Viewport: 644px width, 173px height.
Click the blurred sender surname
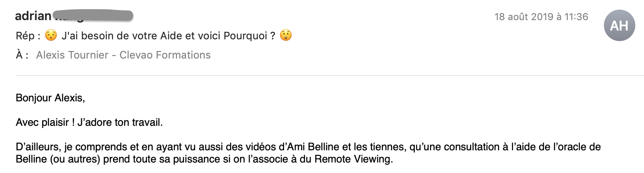click(x=92, y=17)
